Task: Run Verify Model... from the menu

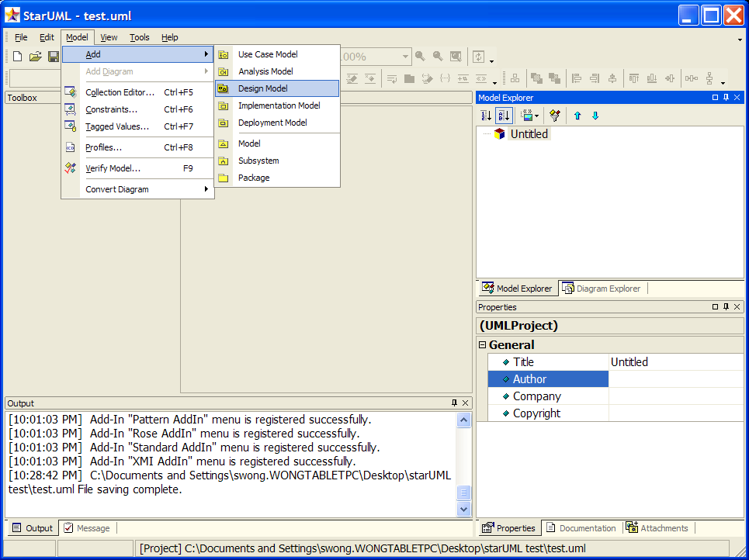Action: (x=137, y=168)
